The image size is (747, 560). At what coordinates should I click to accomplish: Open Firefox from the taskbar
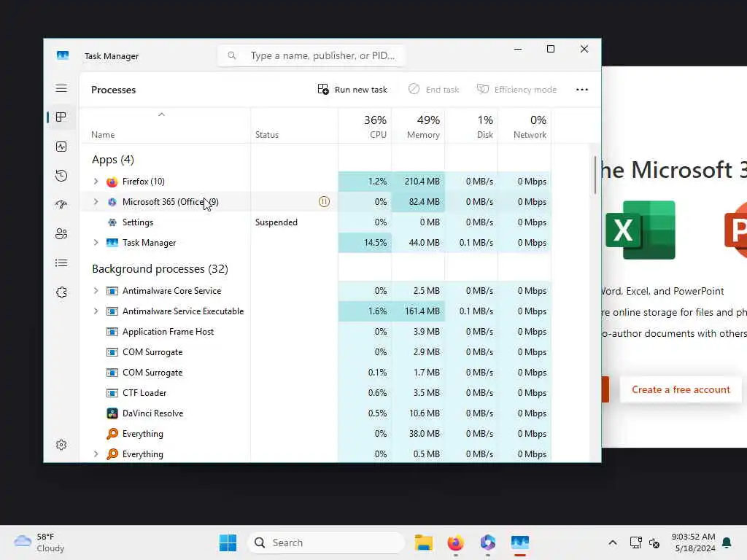455,542
